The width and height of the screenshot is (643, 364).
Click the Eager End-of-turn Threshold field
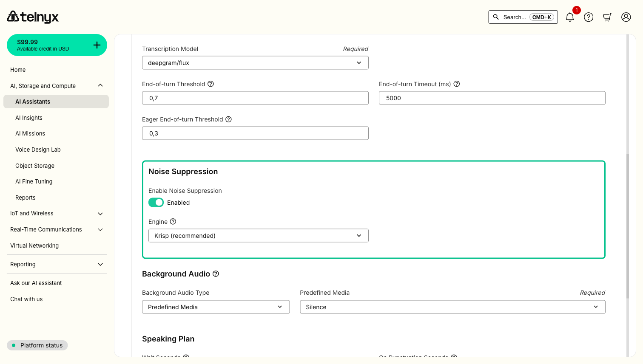click(x=255, y=133)
